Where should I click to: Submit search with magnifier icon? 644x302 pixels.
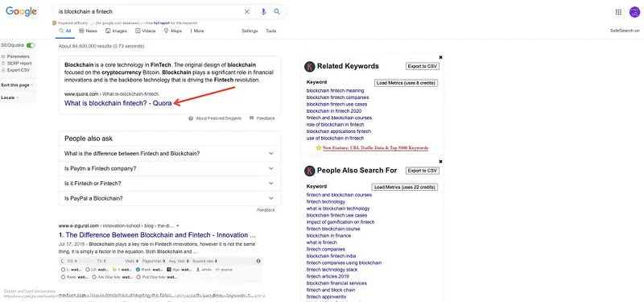[x=277, y=11]
